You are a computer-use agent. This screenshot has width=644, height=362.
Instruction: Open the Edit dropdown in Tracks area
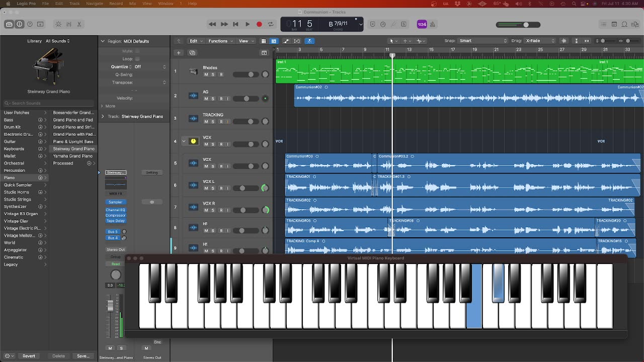click(x=196, y=41)
